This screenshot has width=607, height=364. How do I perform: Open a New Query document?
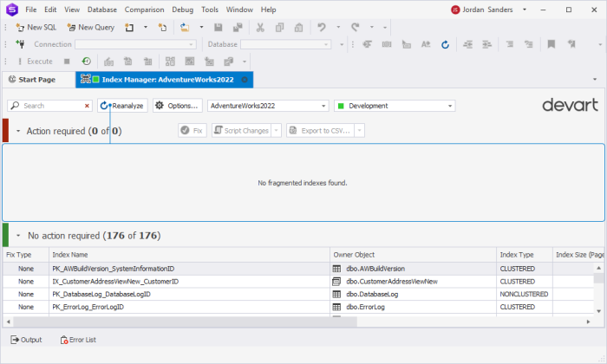[91, 28]
